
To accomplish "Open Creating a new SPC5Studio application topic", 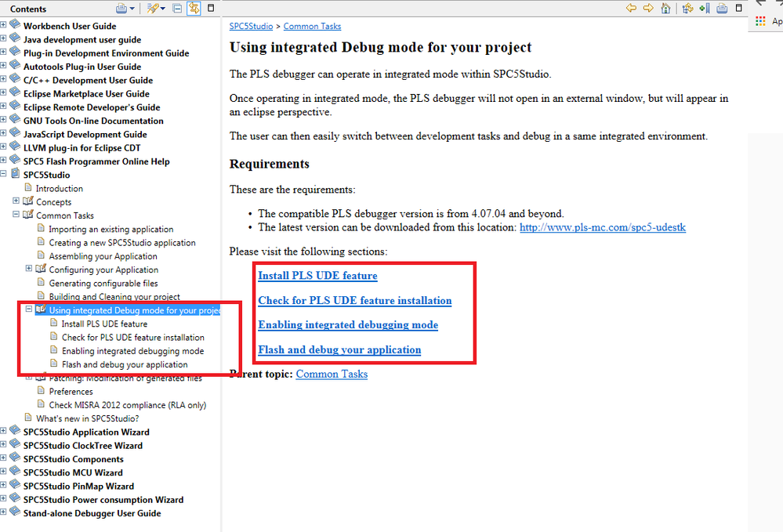I will pyautogui.click(x=121, y=243).
